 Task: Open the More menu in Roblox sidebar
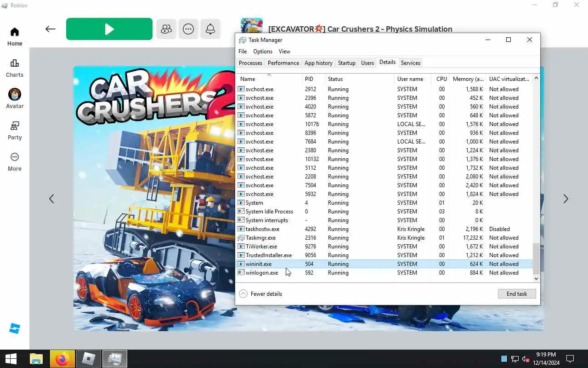[15, 162]
